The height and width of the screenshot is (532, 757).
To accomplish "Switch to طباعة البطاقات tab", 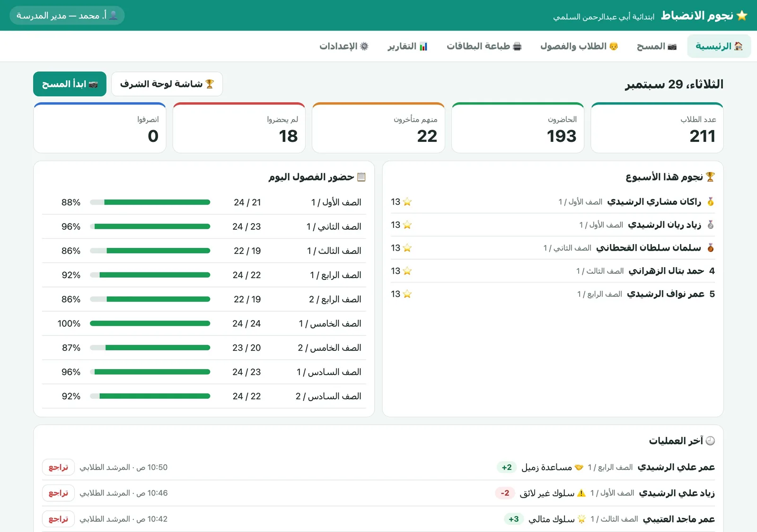I will pyautogui.click(x=484, y=46).
